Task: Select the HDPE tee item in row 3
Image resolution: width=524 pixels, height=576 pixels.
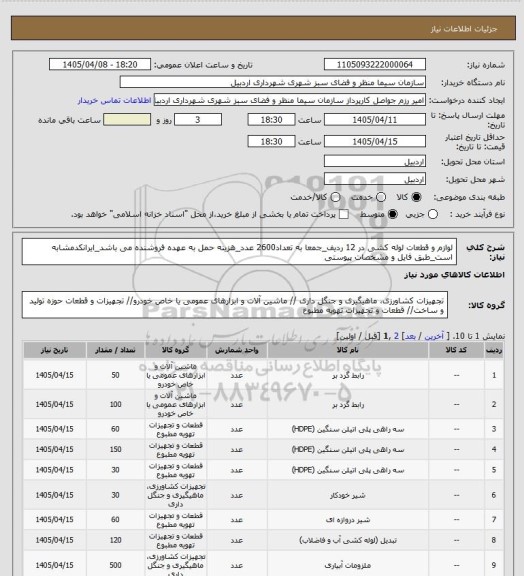Action: 348,429
